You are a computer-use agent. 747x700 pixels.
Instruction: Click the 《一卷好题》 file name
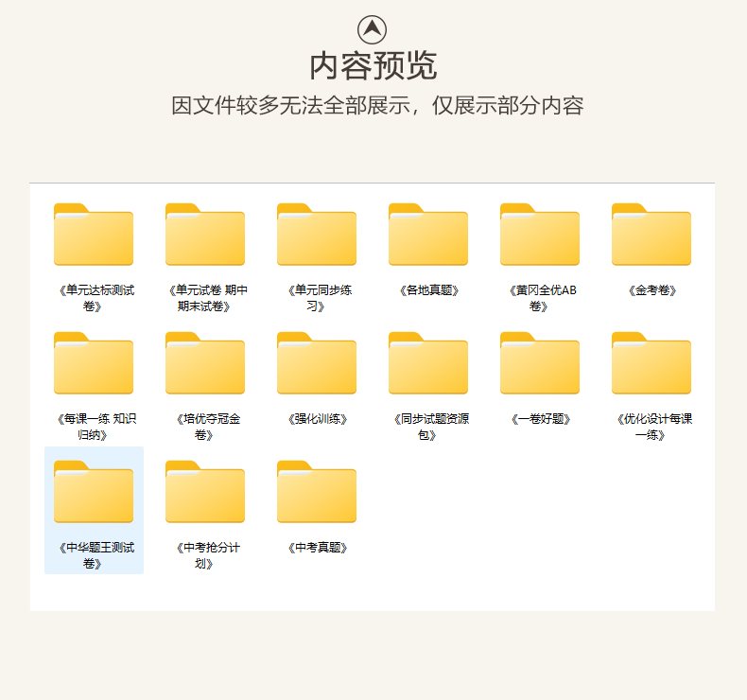point(540,419)
